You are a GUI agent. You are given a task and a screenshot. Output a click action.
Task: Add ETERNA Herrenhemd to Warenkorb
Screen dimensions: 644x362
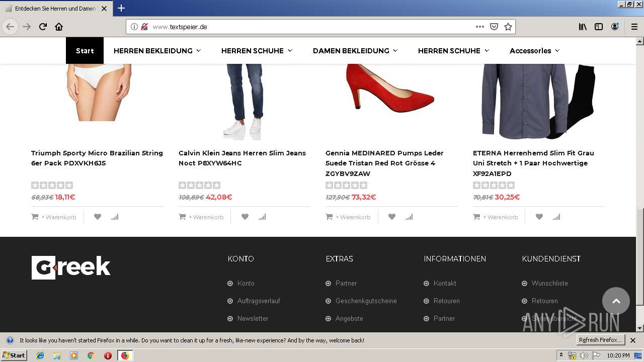click(x=496, y=217)
